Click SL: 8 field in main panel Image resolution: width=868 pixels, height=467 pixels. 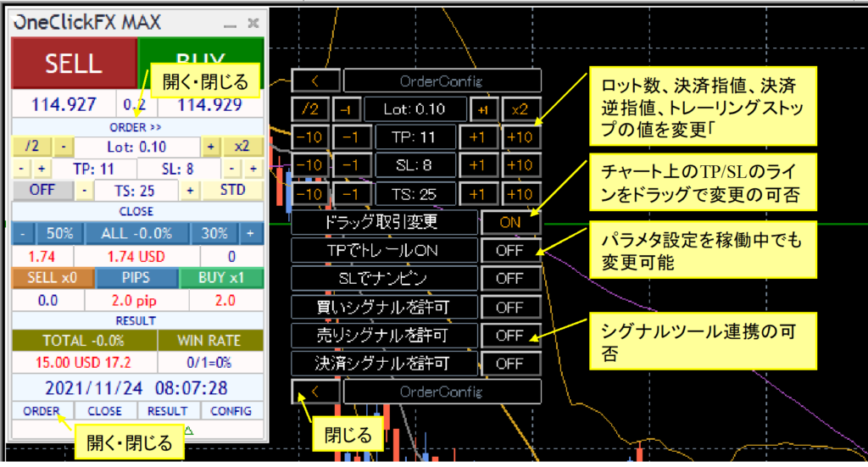(x=178, y=169)
